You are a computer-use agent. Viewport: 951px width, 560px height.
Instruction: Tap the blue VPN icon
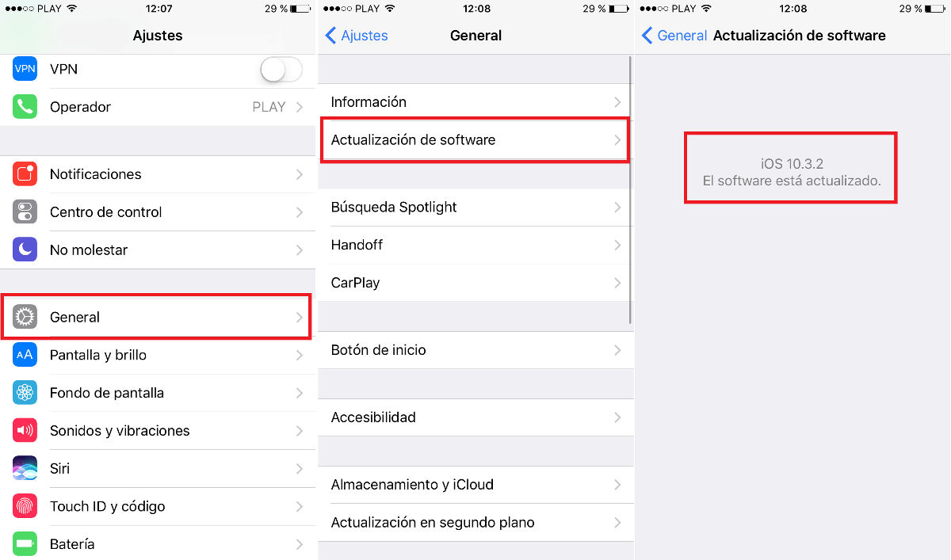[x=25, y=69]
